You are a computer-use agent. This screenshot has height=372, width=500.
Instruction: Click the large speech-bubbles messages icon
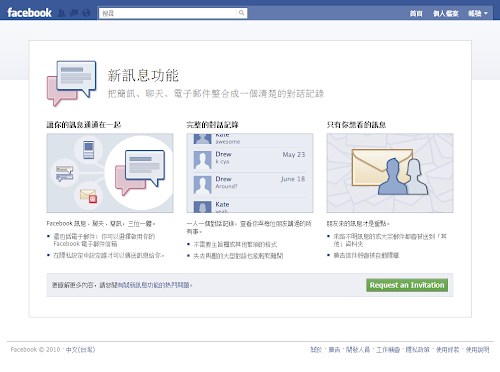pos(71,83)
